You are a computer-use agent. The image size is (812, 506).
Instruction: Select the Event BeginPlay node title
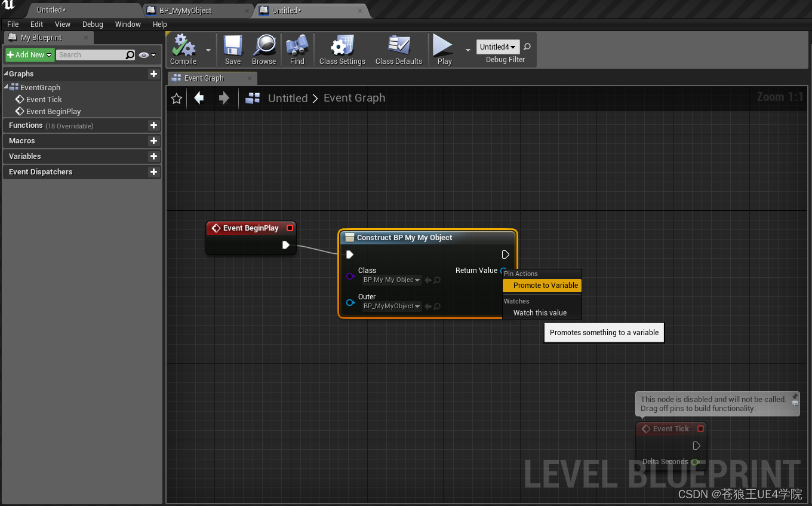[x=251, y=228]
